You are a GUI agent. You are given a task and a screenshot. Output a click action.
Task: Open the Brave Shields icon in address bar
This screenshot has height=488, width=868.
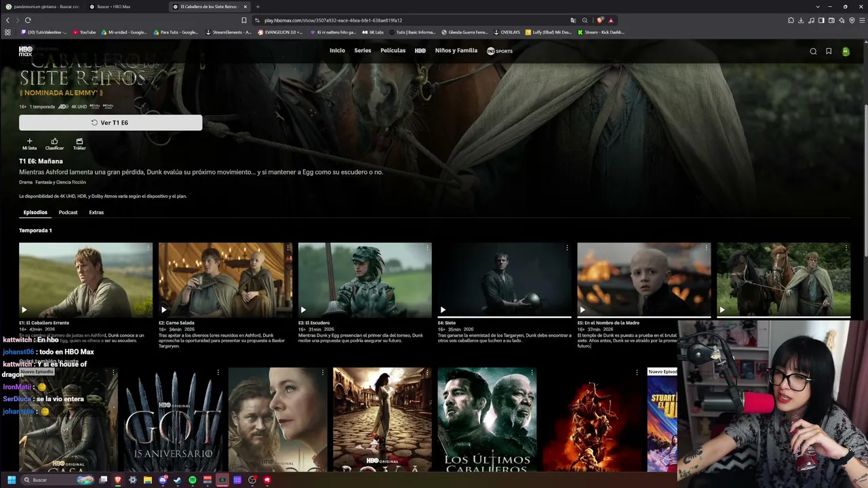coord(599,20)
